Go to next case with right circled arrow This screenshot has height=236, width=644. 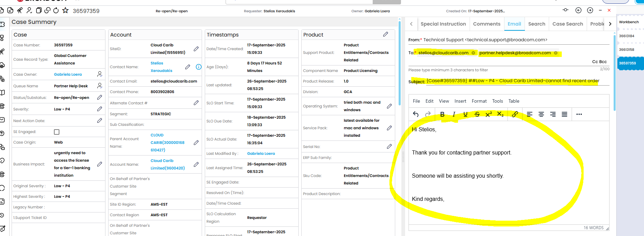click(x=590, y=10)
